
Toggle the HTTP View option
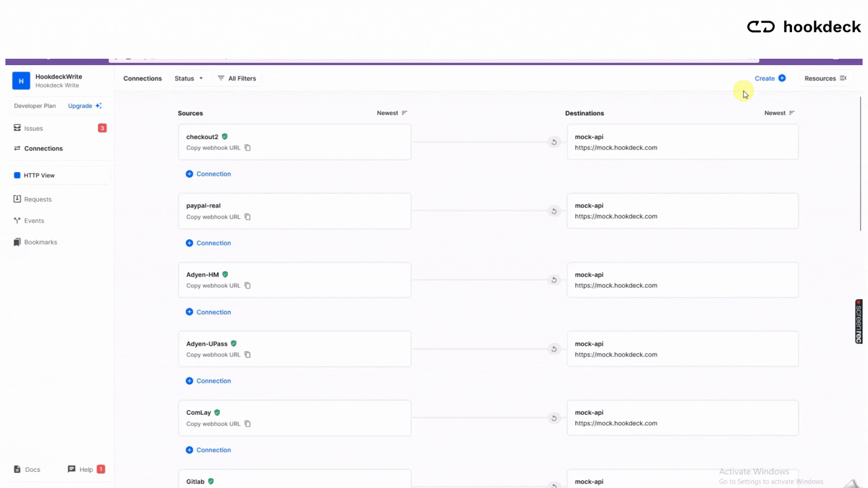39,175
